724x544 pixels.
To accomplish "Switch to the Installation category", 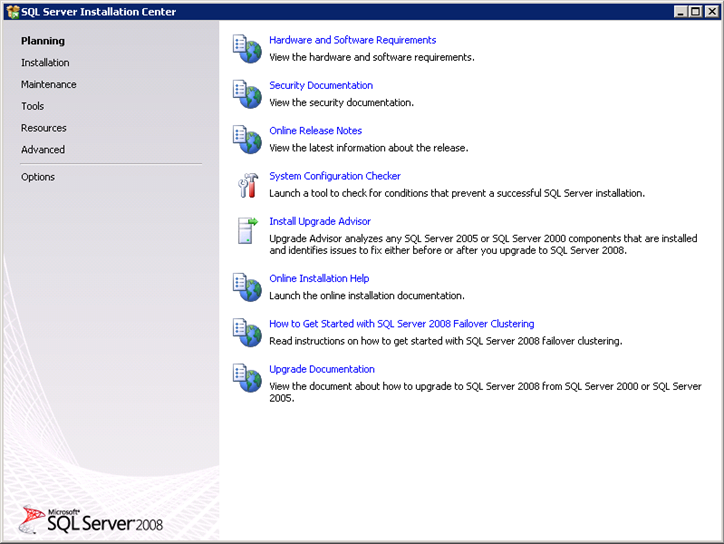I will pos(45,62).
